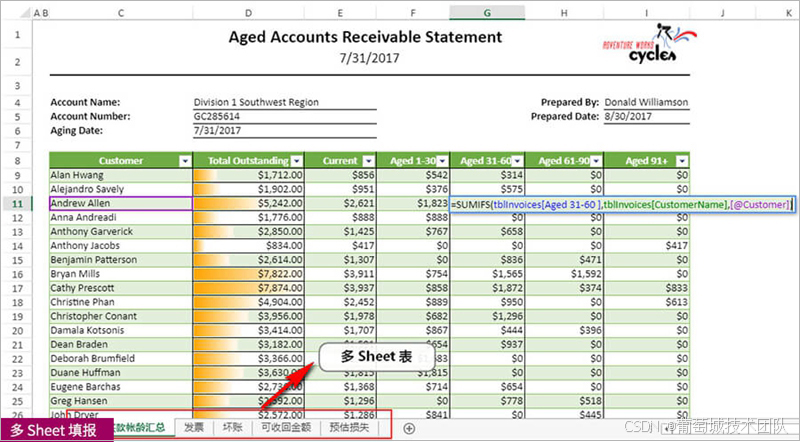Image resolution: width=800 pixels, height=442 pixels.
Task: Click the Anna Andreadi cell
Action: (x=121, y=217)
